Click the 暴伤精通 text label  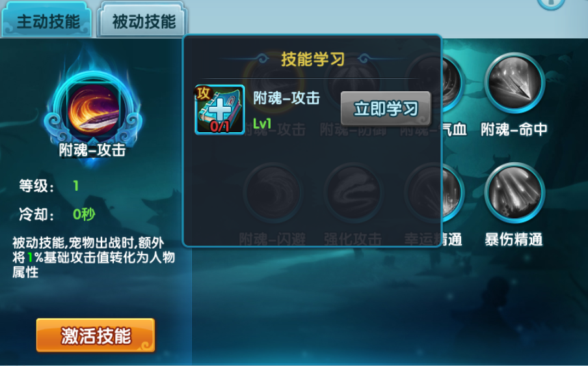pyautogui.click(x=514, y=239)
